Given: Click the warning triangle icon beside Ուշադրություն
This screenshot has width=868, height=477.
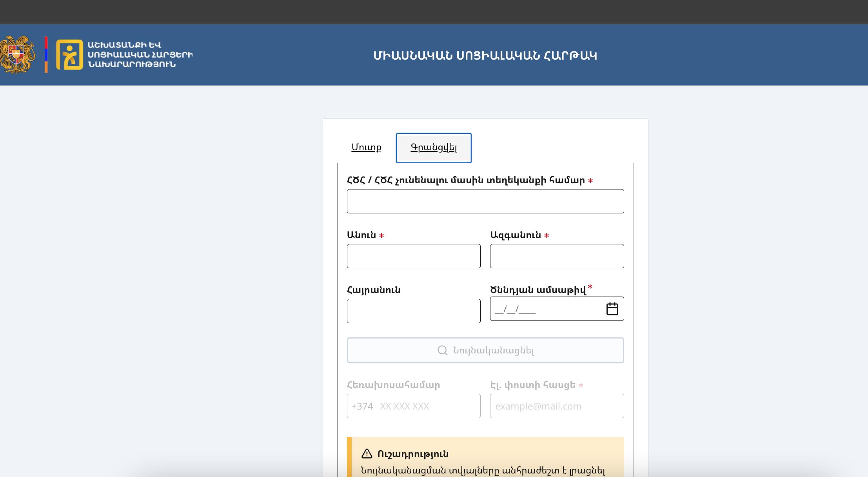Looking at the screenshot, I should (367, 454).
